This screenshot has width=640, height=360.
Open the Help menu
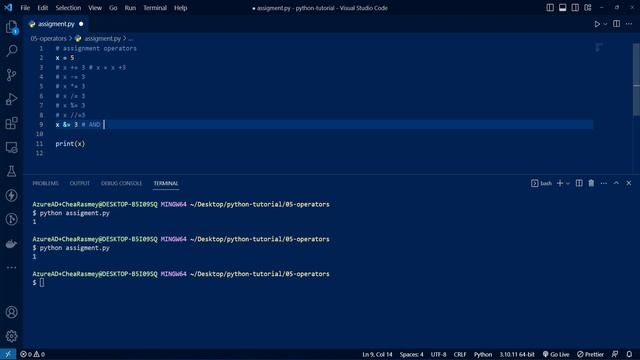click(180, 8)
